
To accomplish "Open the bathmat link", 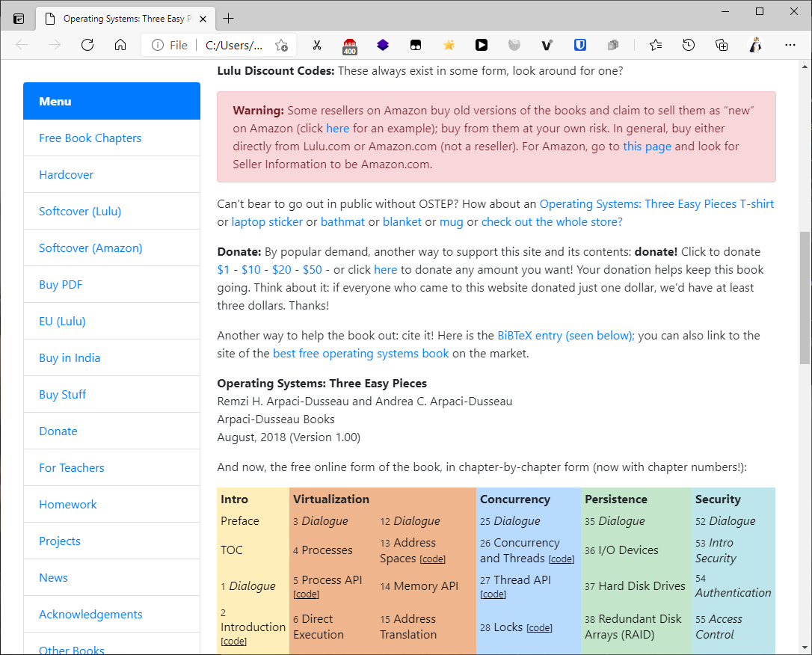I will click(x=342, y=222).
